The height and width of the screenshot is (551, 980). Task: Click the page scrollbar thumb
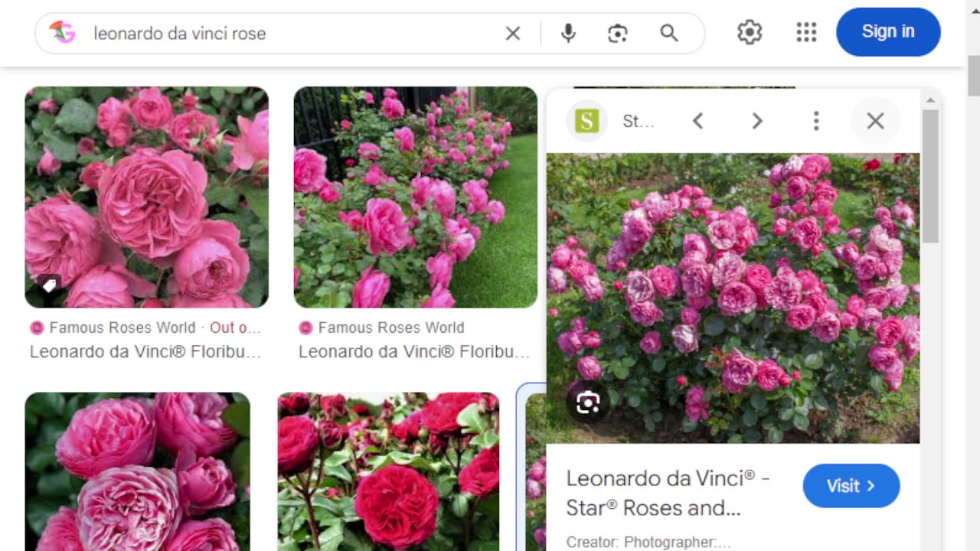click(973, 77)
